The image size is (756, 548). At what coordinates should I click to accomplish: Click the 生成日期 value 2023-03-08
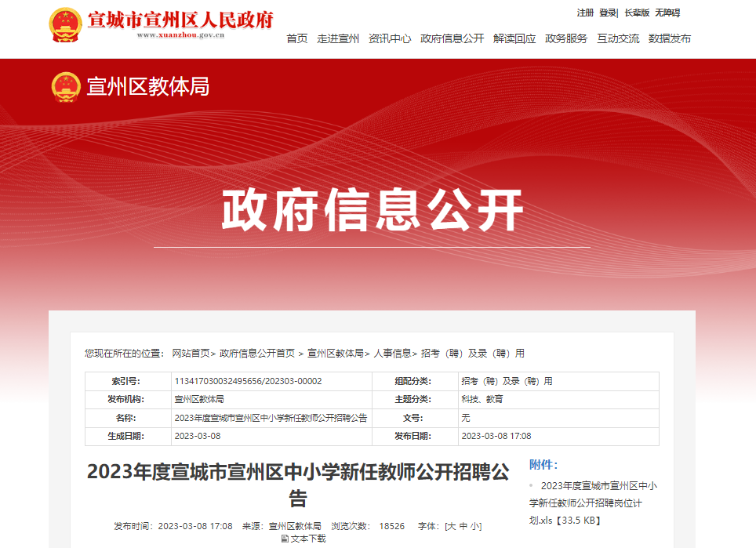197,436
